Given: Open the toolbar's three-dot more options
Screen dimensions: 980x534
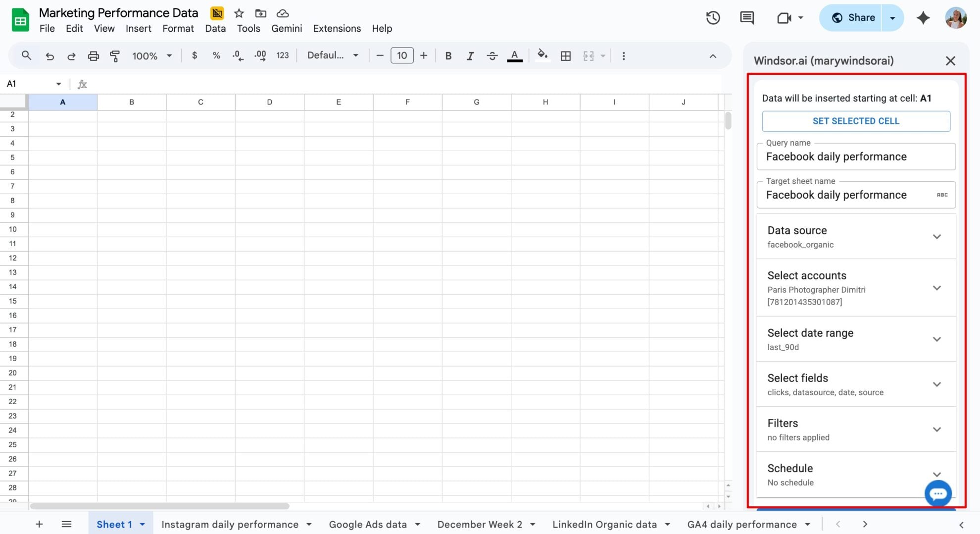Looking at the screenshot, I should 624,56.
